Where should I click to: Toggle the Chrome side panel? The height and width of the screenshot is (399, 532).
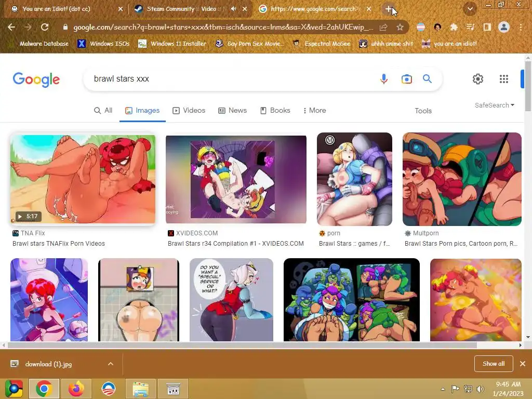pyautogui.click(x=487, y=27)
